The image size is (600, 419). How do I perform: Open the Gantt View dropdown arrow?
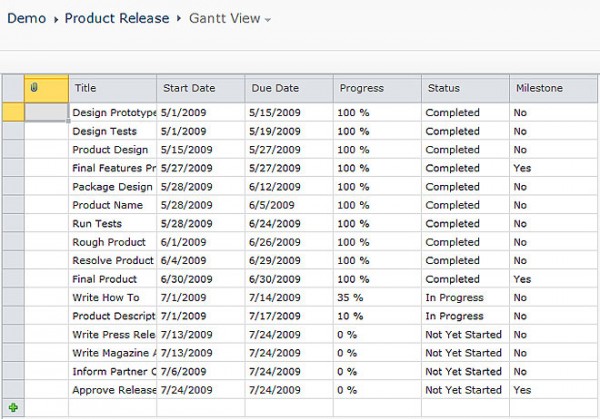(268, 20)
